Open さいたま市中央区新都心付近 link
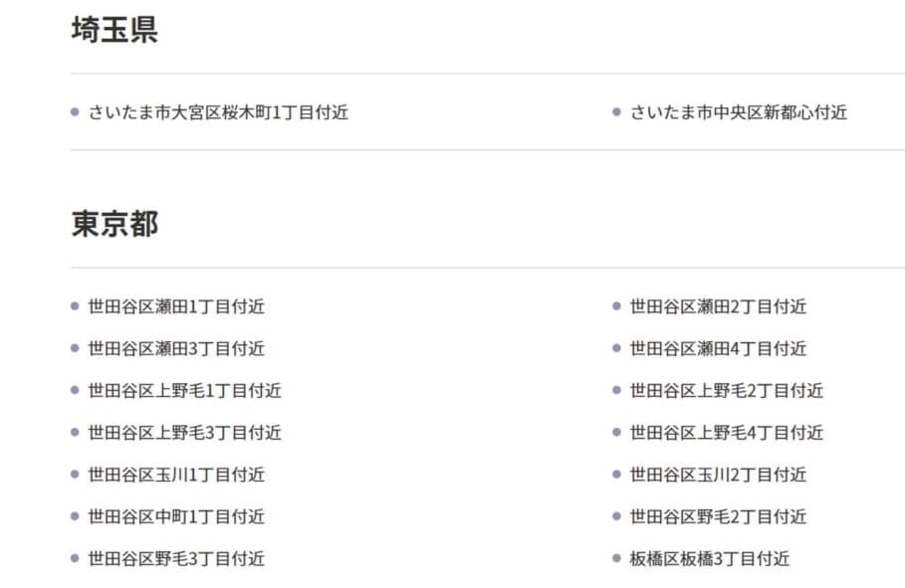This screenshot has width=905, height=588. pos(738,112)
